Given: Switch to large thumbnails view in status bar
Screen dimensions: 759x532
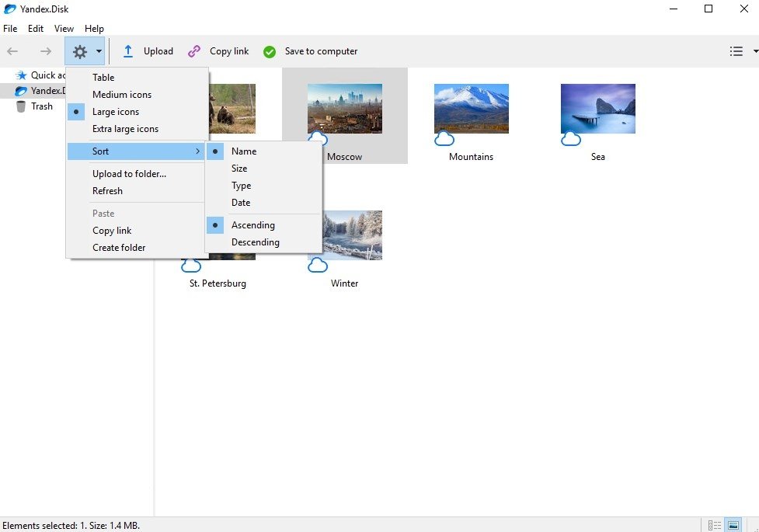Looking at the screenshot, I should pos(733,525).
